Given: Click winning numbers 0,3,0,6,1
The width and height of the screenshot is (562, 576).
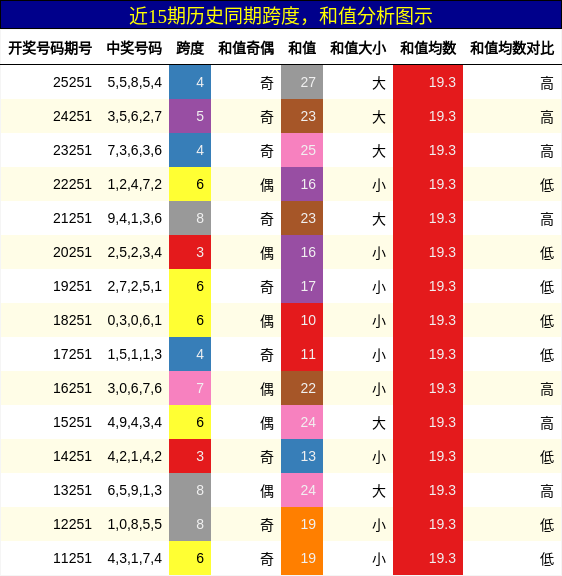Looking at the screenshot, I should tap(134, 320).
